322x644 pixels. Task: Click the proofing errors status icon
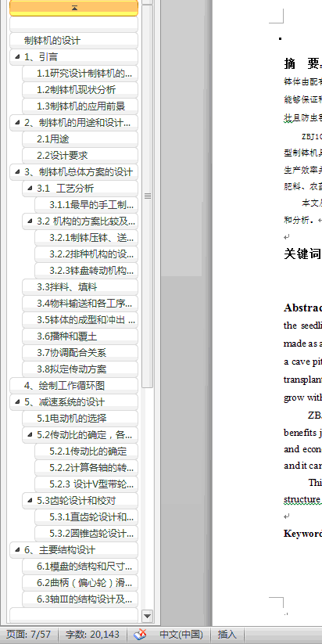[x=140, y=635]
